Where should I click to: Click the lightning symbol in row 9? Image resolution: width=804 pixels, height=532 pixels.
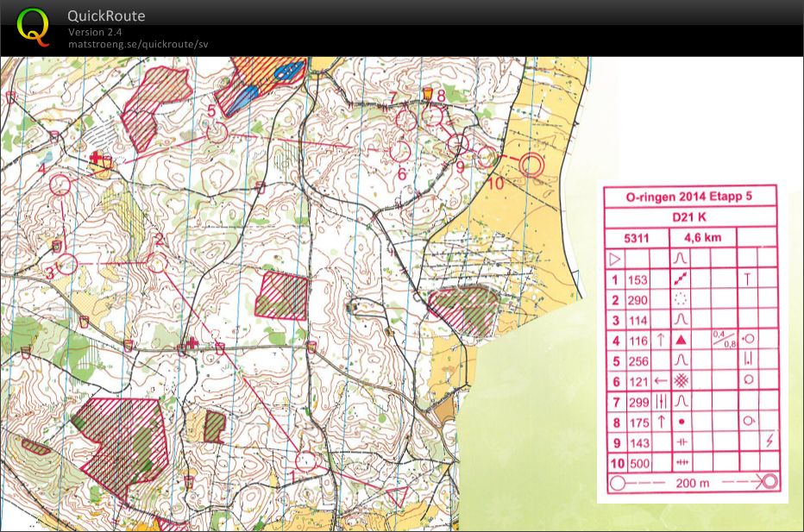click(x=769, y=441)
